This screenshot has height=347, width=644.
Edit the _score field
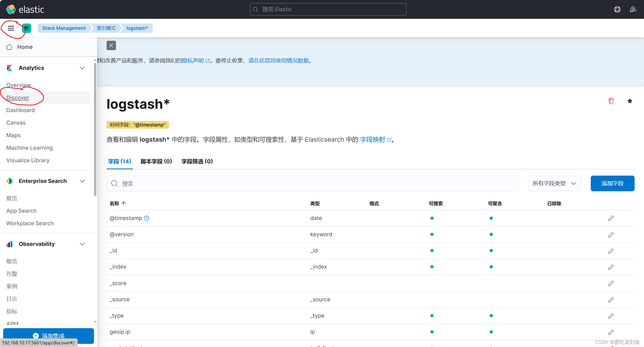(x=611, y=283)
